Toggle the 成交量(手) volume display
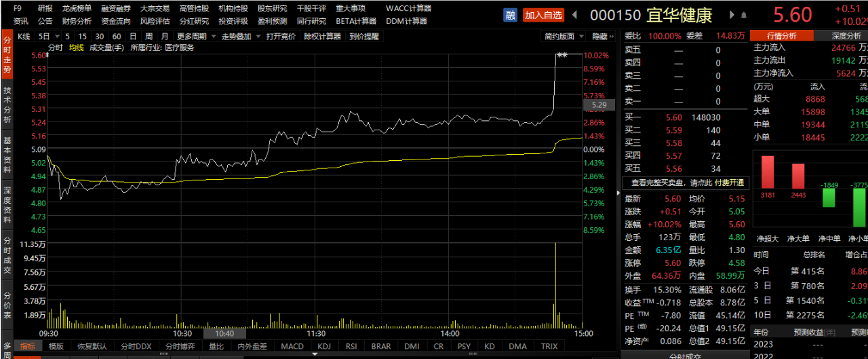Image resolution: width=868 pixels, height=359 pixels. coord(106,48)
